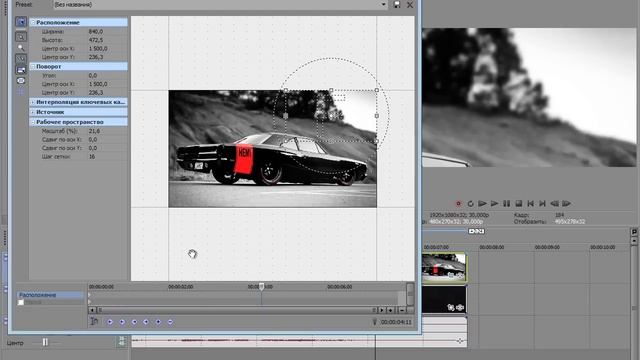
Task: Select the black clip on lower track
Action: [444, 299]
